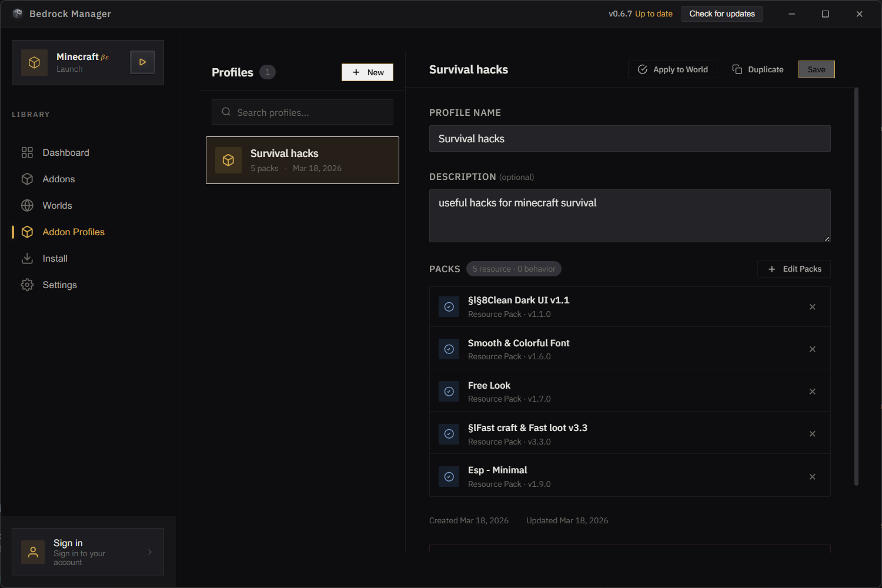Click inside the Profile Name field
Screen dimensions: 882x588
(x=629, y=138)
